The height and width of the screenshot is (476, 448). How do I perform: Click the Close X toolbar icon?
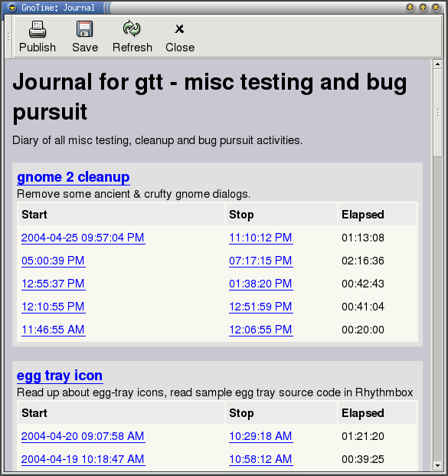(179, 29)
